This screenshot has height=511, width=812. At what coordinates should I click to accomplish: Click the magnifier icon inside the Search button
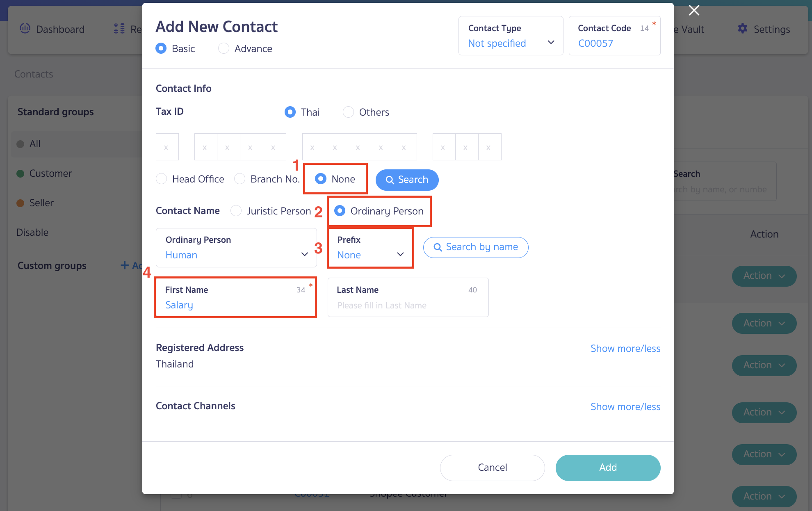point(390,180)
